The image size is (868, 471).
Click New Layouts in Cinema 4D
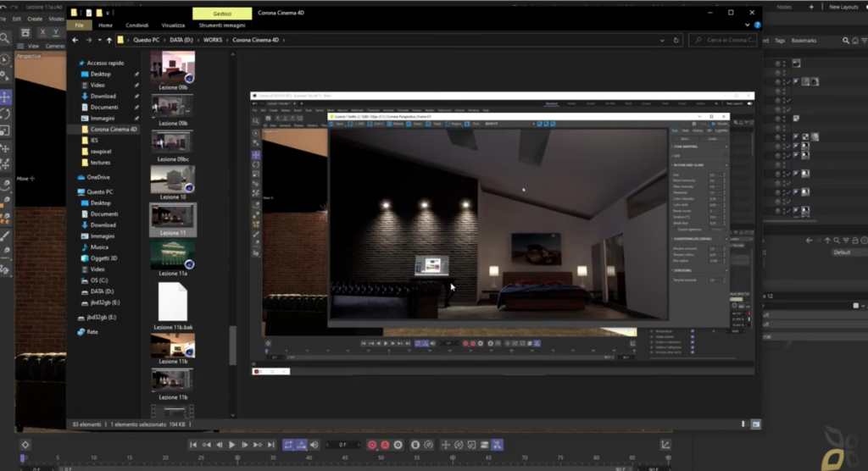(x=843, y=7)
